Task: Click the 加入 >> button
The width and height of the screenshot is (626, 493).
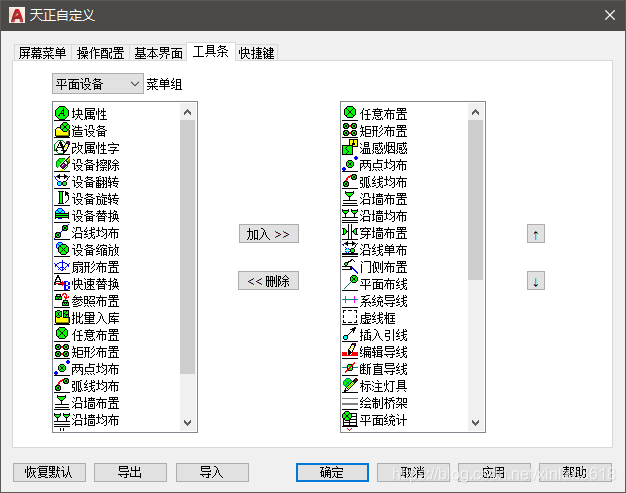Action: click(x=269, y=234)
